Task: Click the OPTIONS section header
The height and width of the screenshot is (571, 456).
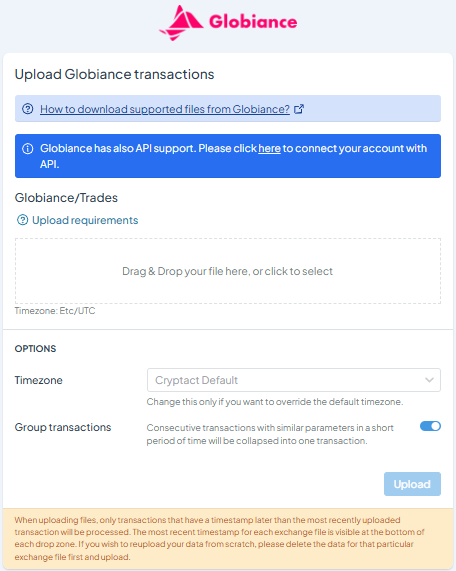Action: coord(35,348)
